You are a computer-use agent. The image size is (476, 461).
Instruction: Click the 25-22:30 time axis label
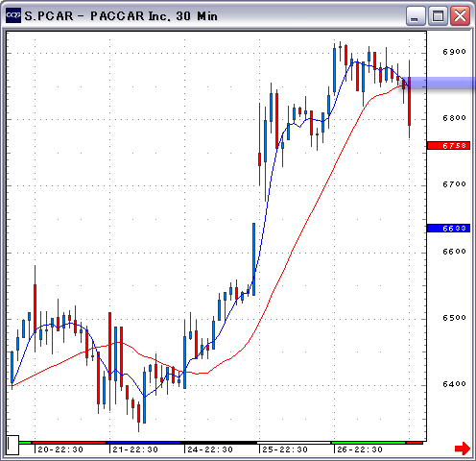pyautogui.click(x=285, y=449)
